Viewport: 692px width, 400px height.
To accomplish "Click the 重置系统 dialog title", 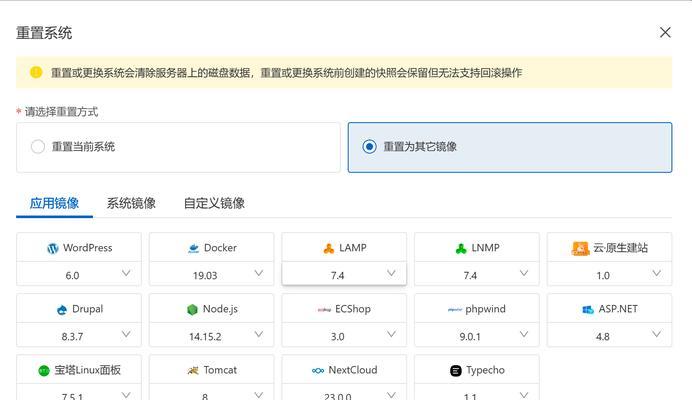I will [44, 33].
